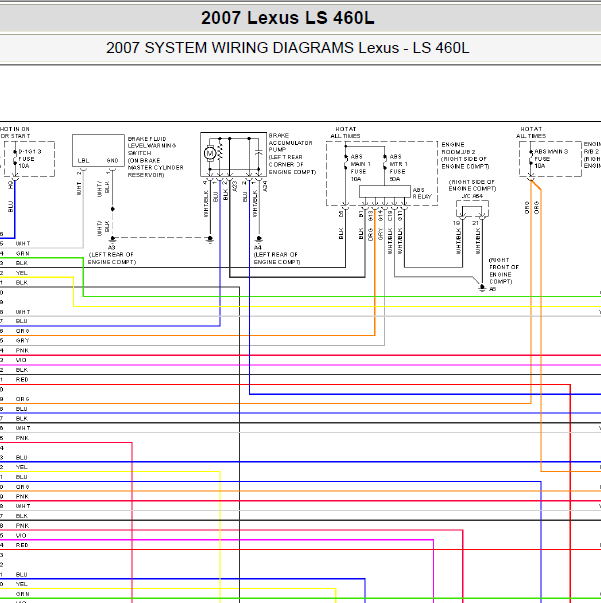This screenshot has height=603, width=601.
Task: Click the WHT/BLK label under J/C pin 21
Action: (x=478, y=241)
